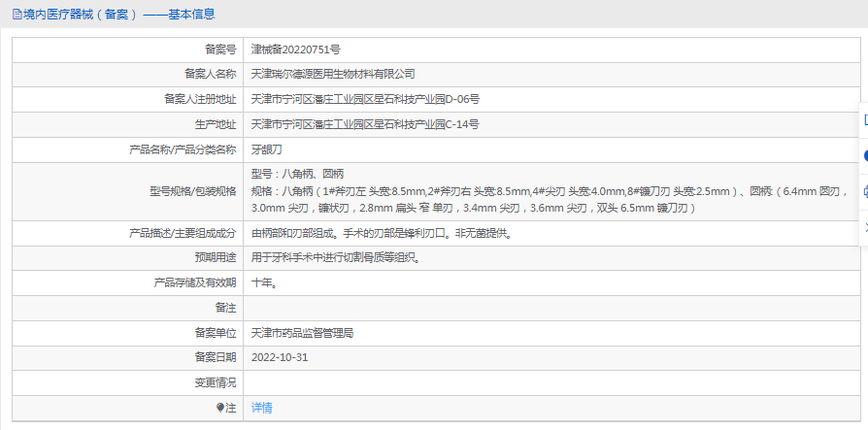This screenshot has width=868, height=430.
Task: Click the 生产地址 row label
Action: click(x=216, y=124)
